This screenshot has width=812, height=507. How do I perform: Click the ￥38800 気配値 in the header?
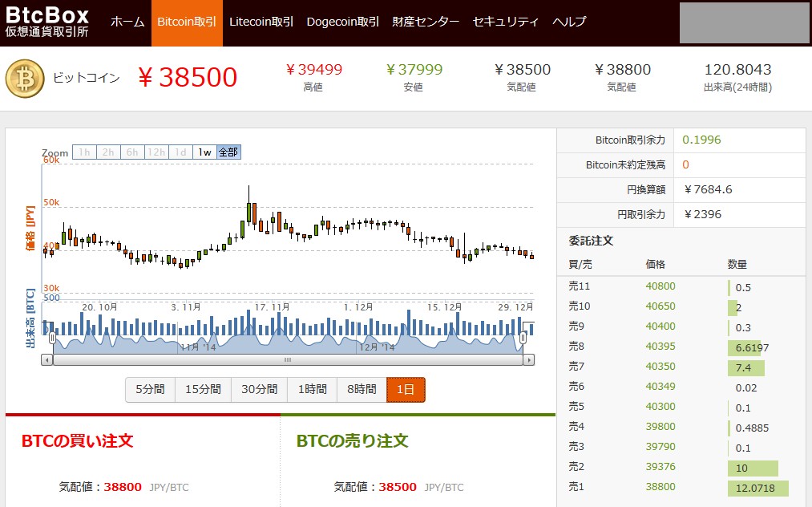click(x=622, y=70)
